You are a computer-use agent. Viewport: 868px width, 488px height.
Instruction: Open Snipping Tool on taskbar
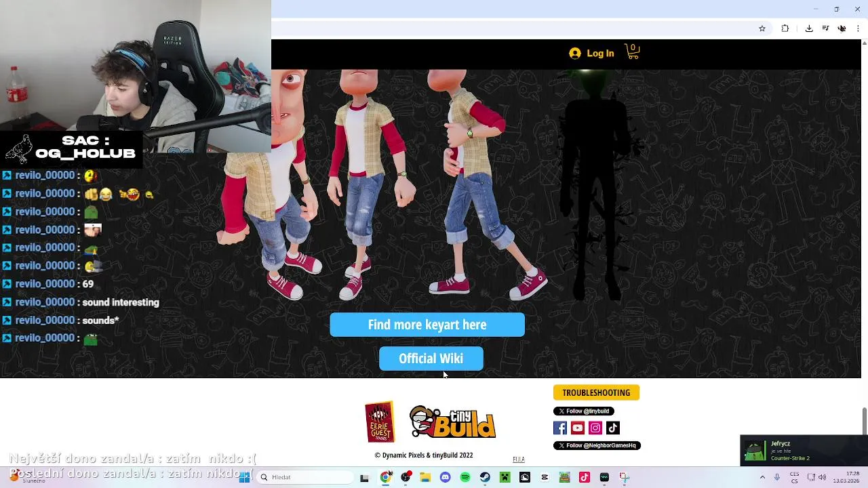pyautogui.click(x=624, y=478)
